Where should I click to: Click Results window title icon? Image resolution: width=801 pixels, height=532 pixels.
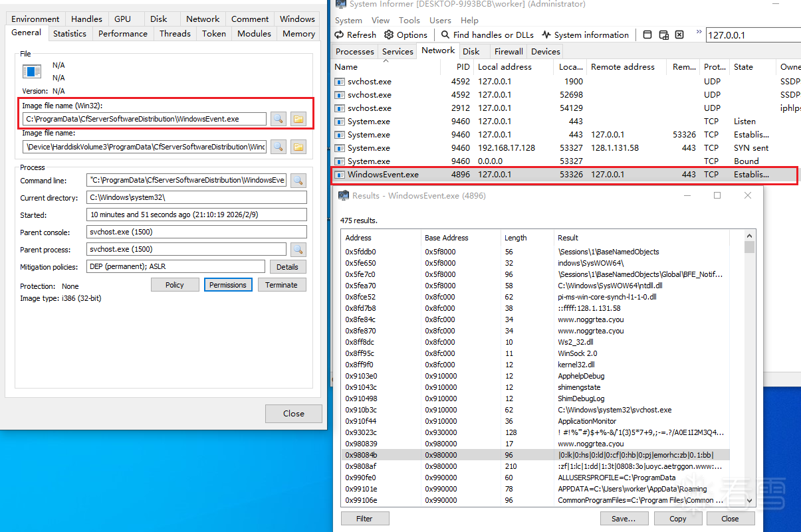click(x=344, y=195)
